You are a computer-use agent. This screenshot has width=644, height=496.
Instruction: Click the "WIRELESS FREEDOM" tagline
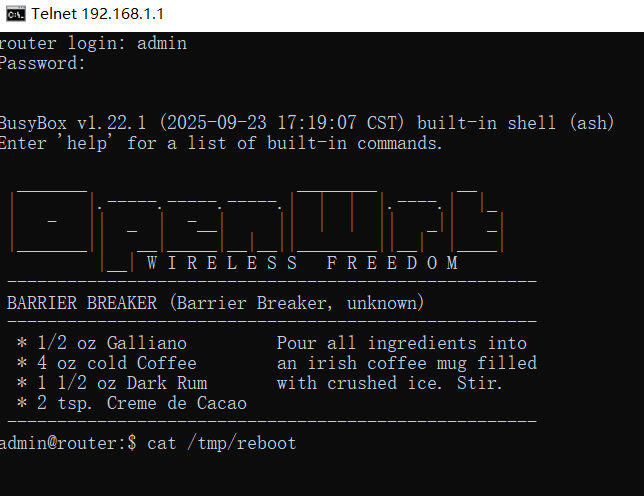tap(302, 263)
